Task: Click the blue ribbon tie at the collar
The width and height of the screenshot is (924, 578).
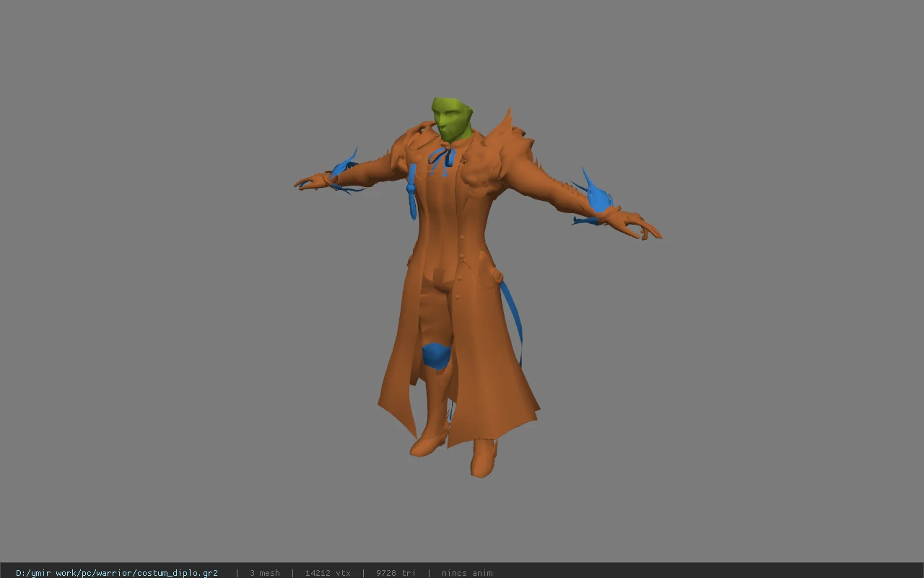Action: 442,160
